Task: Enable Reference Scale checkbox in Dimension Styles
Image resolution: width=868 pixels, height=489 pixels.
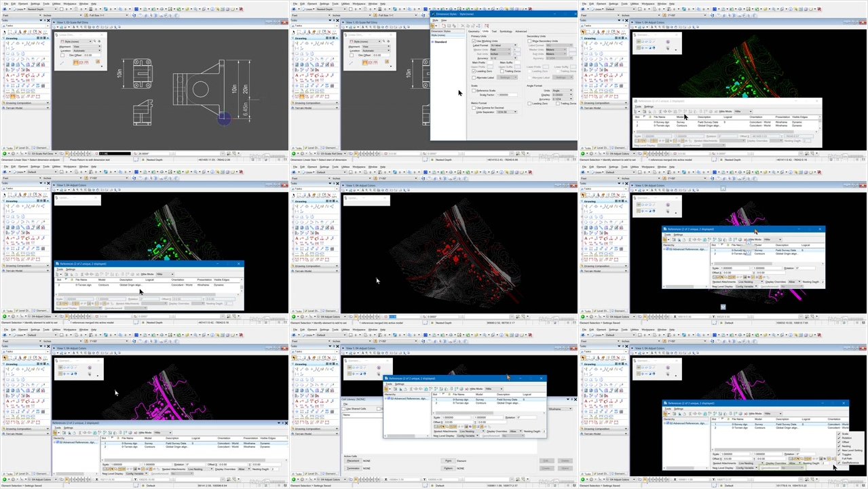Action: pos(474,91)
